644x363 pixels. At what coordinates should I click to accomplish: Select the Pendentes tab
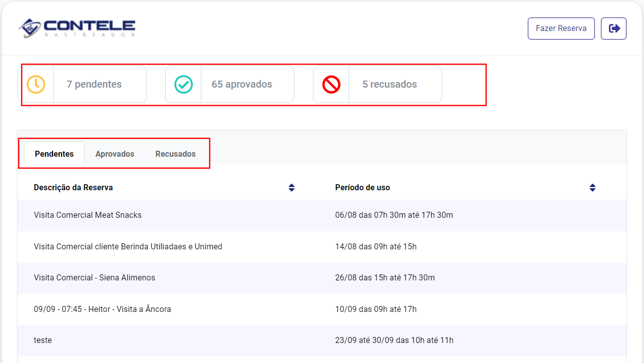pyautogui.click(x=54, y=154)
